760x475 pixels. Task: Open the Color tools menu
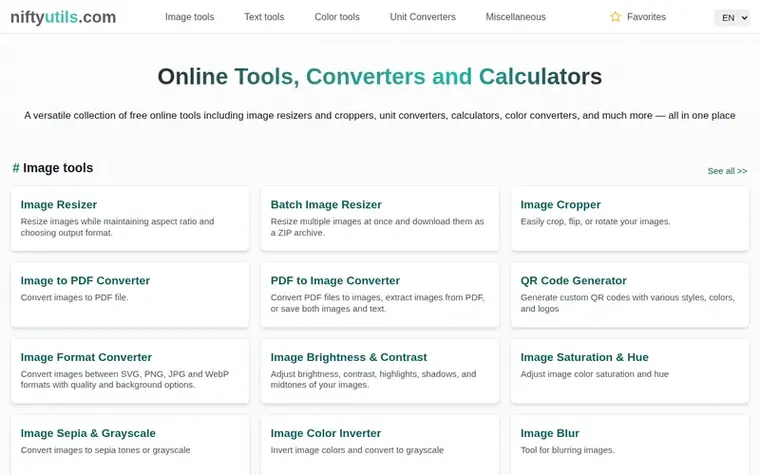[x=337, y=17]
